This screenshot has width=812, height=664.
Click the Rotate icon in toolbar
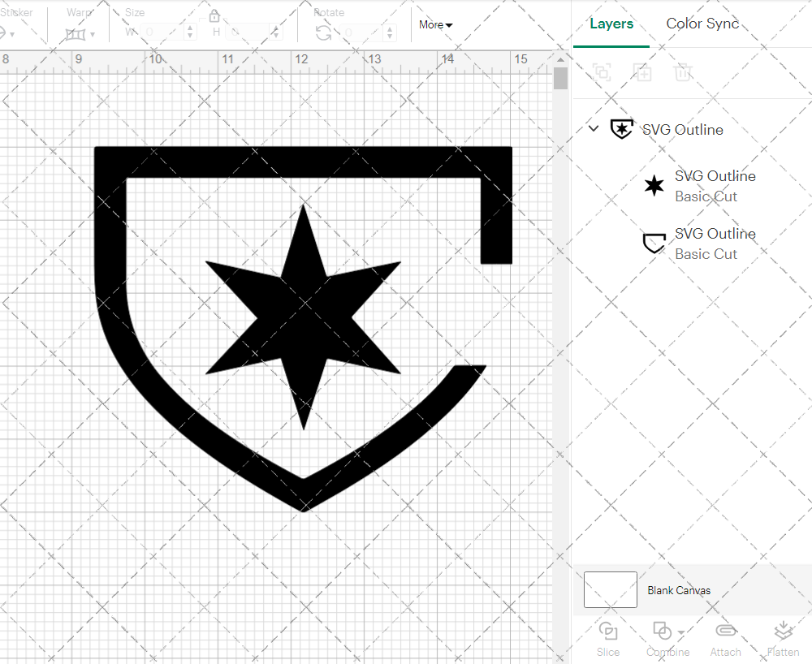(x=323, y=32)
